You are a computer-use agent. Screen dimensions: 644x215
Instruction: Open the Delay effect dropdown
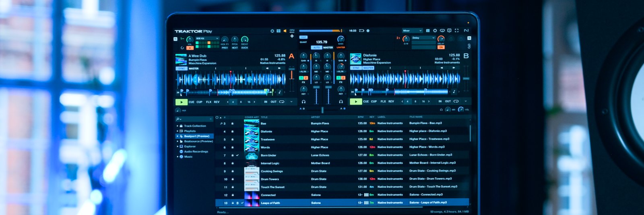(x=423, y=38)
